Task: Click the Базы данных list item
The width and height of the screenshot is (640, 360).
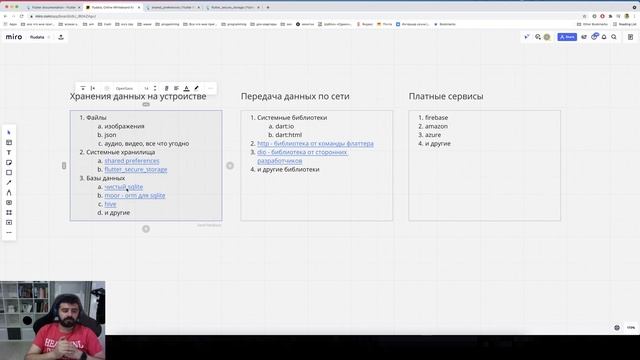Action: pyautogui.click(x=106, y=178)
